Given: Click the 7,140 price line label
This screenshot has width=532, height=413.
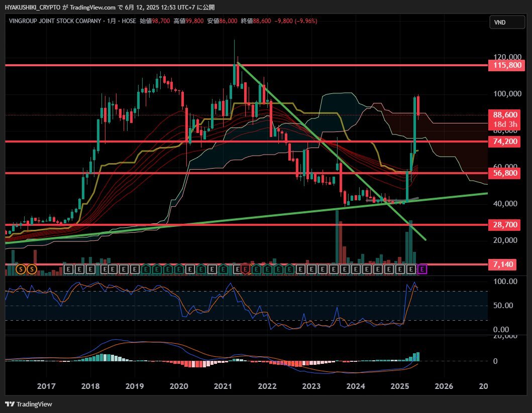Looking at the screenshot, I should pos(502,264).
